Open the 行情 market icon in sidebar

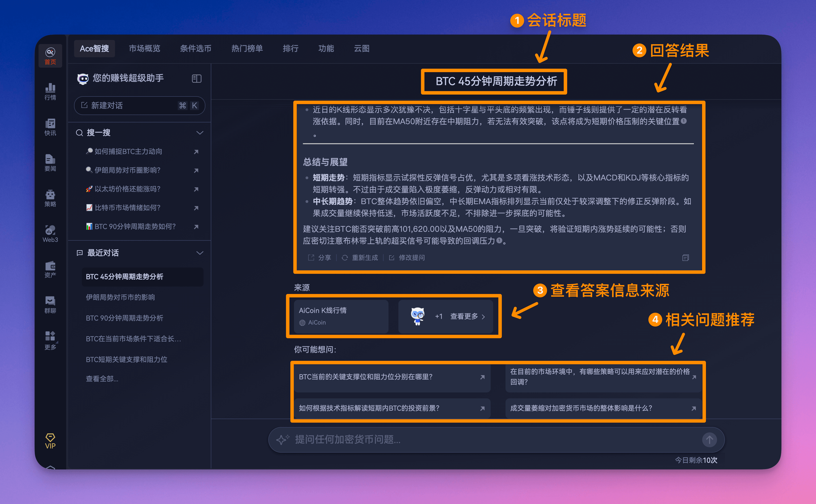50,91
